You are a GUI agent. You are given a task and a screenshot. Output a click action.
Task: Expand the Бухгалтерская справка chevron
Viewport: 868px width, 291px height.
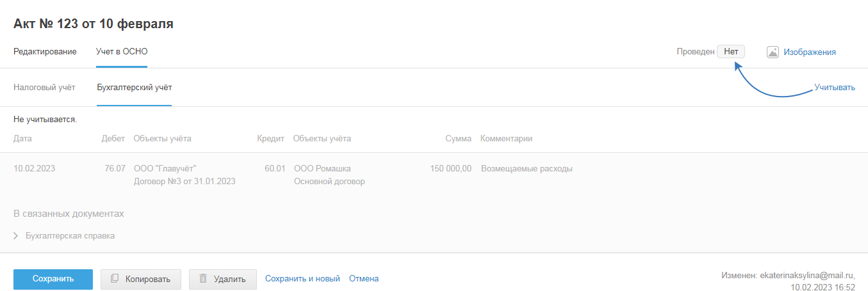click(15, 236)
